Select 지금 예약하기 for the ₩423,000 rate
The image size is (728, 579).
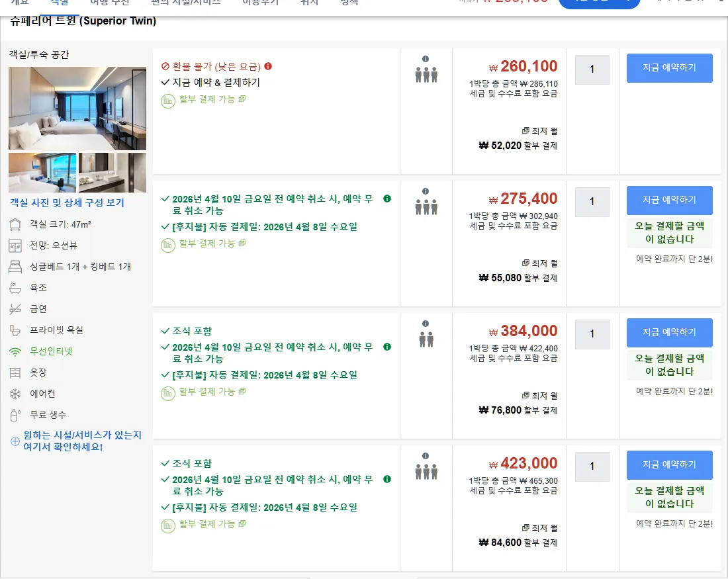670,465
